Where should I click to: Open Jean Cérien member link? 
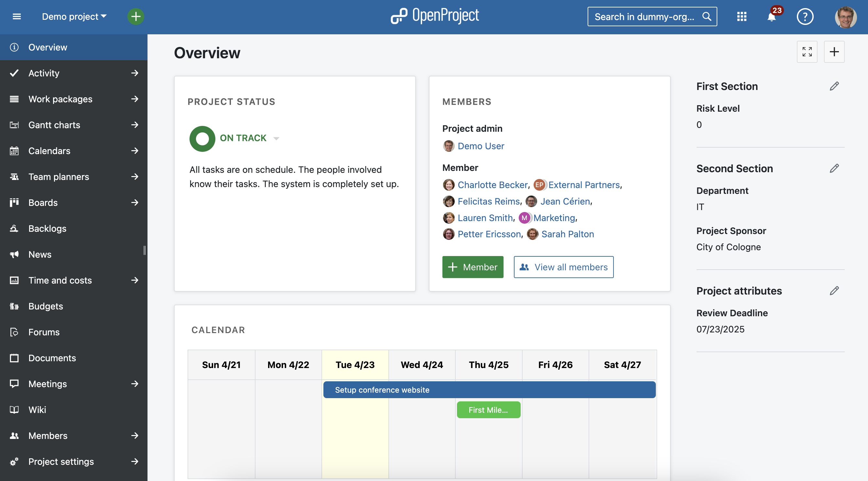565,201
